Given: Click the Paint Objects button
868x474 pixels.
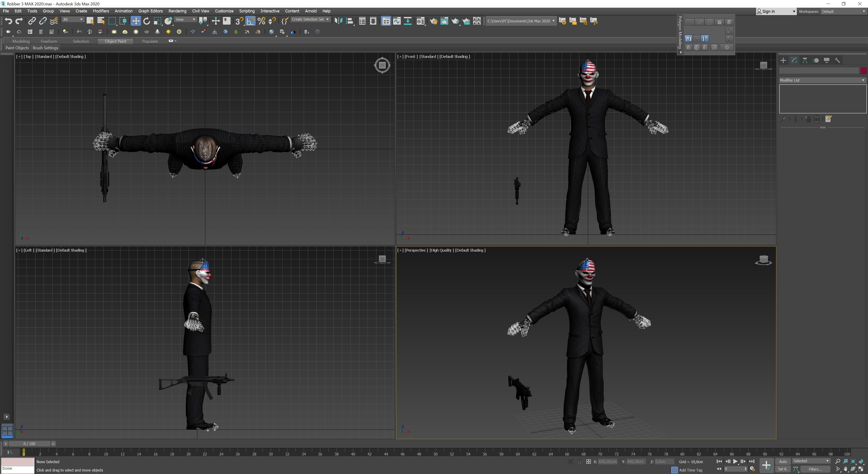Looking at the screenshot, I should pyautogui.click(x=17, y=48).
